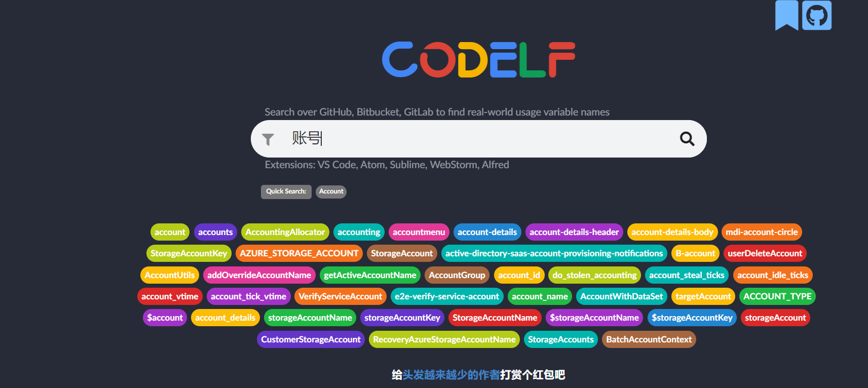Pick the AccountUtils tag

[x=170, y=275]
